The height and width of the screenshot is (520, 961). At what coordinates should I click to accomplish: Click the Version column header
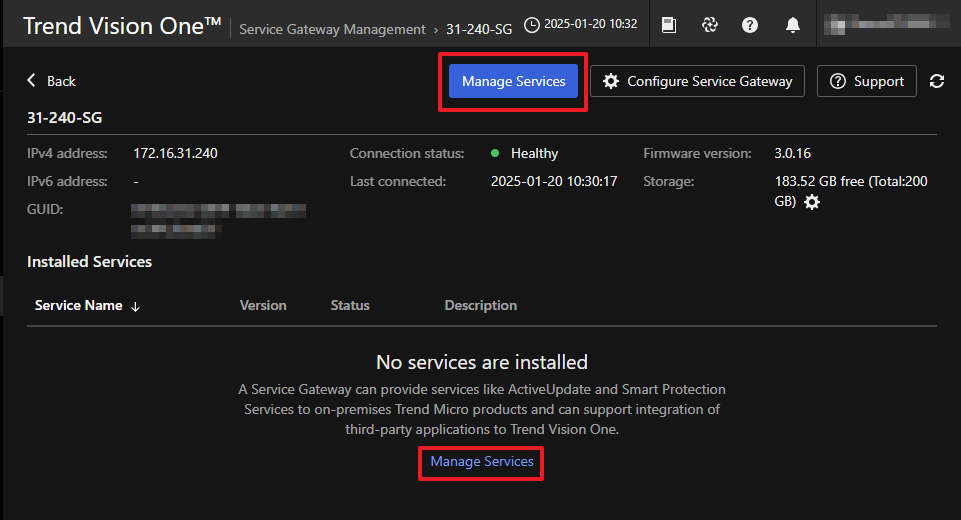click(x=263, y=306)
